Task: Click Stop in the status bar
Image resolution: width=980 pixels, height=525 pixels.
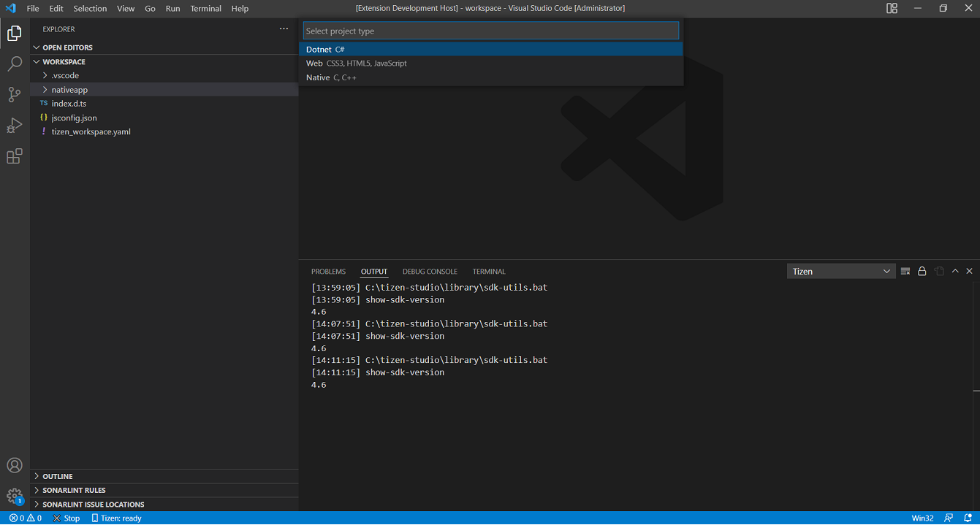Action: pyautogui.click(x=67, y=518)
